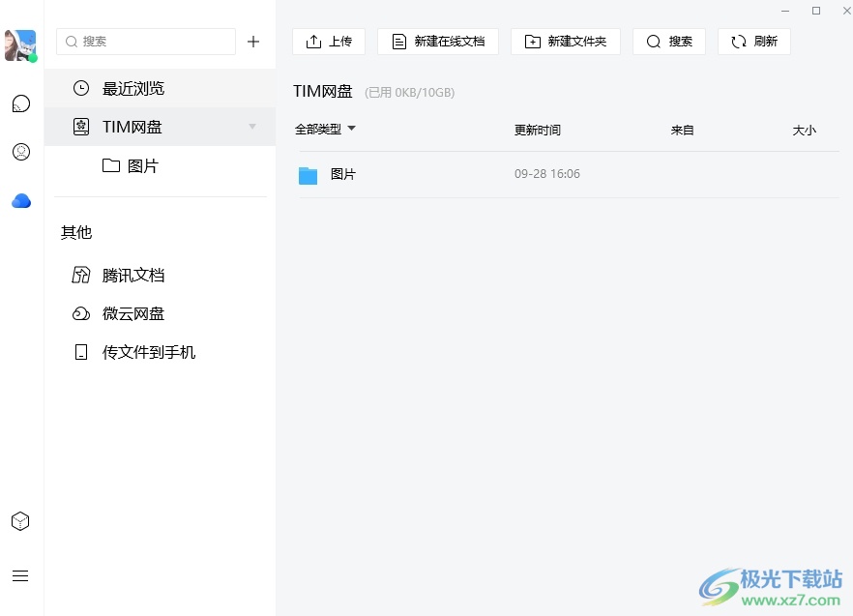Open the contacts icon in sidebar
Viewport: 853px width, 616px height.
[20, 152]
